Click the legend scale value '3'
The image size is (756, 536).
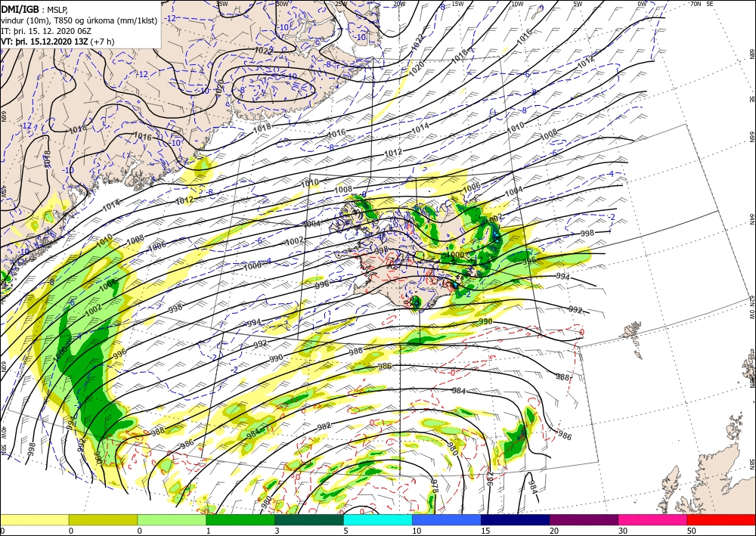tap(277, 531)
